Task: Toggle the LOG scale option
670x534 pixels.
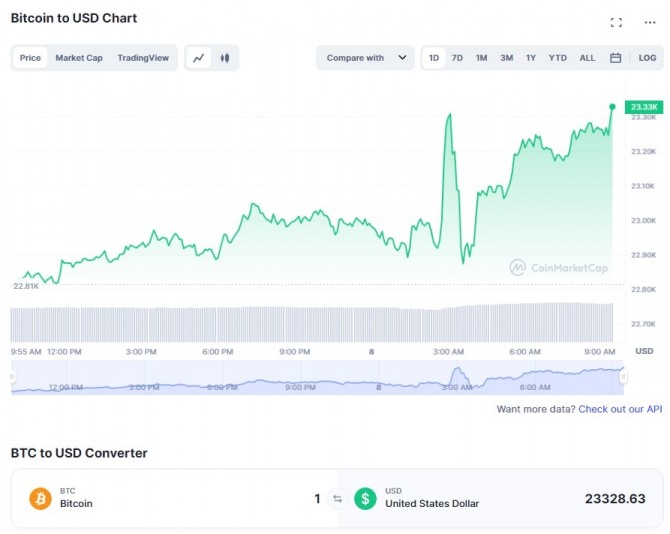Action: tap(647, 58)
